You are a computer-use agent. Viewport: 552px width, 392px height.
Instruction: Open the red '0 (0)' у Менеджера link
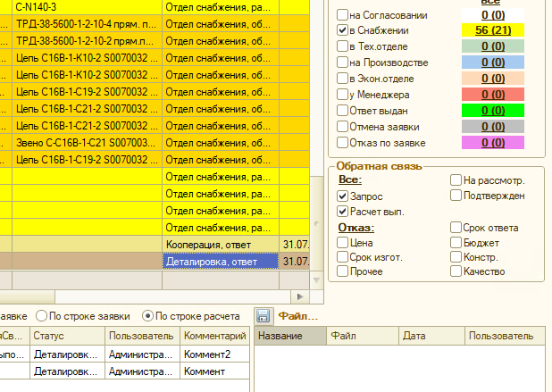(493, 95)
